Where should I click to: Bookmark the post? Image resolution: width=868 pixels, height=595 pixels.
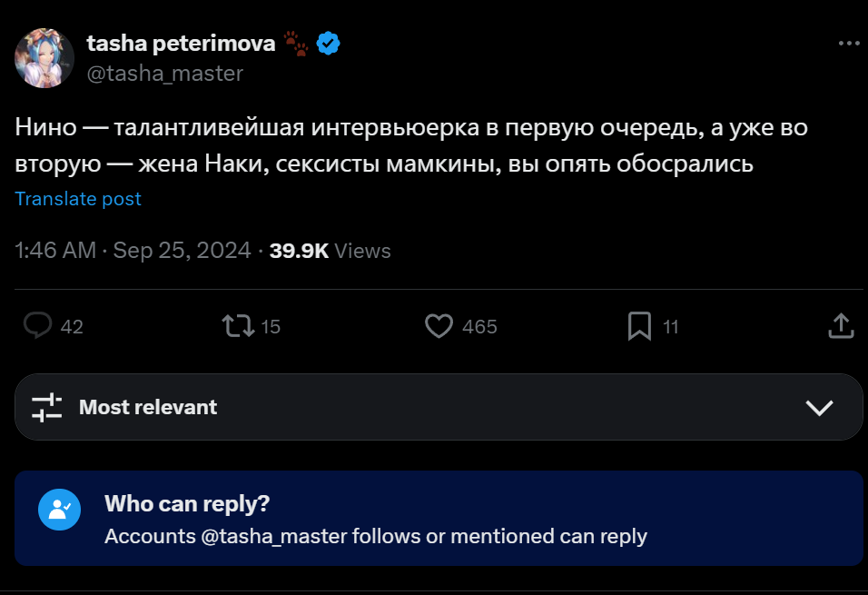pos(639,326)
